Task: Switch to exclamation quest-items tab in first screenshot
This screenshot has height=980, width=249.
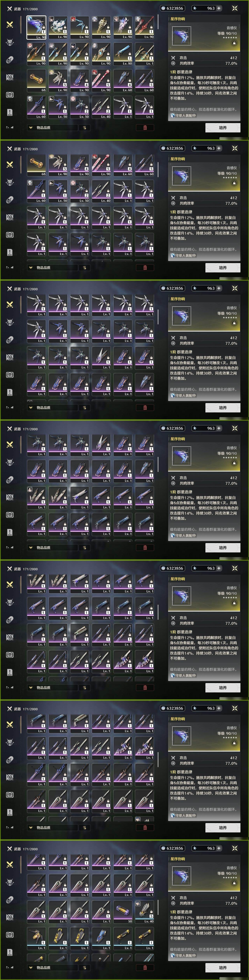Action: 10,112
